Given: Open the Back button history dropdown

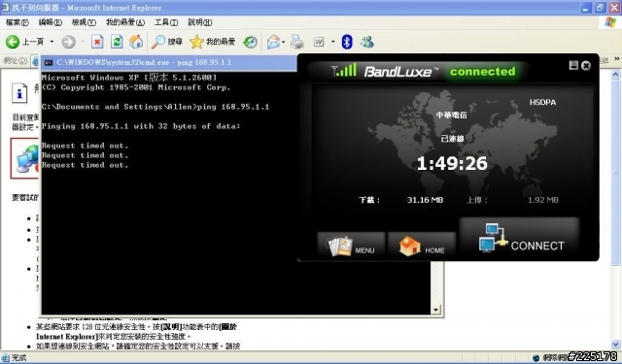Looking at the screenshot, I should 52,42.
